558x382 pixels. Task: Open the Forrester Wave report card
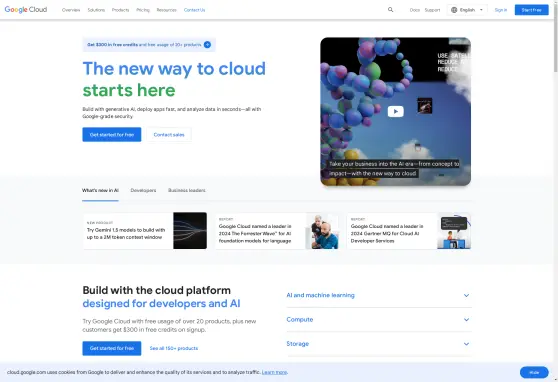pos(277,231)
